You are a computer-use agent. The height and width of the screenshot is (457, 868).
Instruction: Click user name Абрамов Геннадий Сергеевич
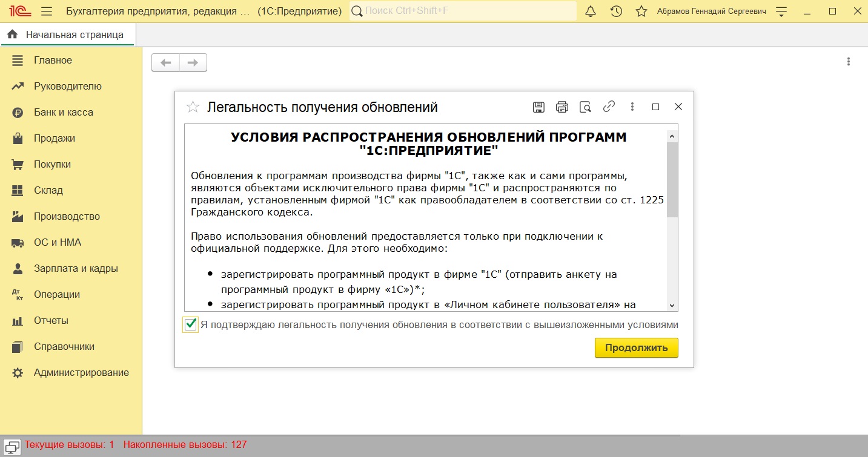point(712,11)
